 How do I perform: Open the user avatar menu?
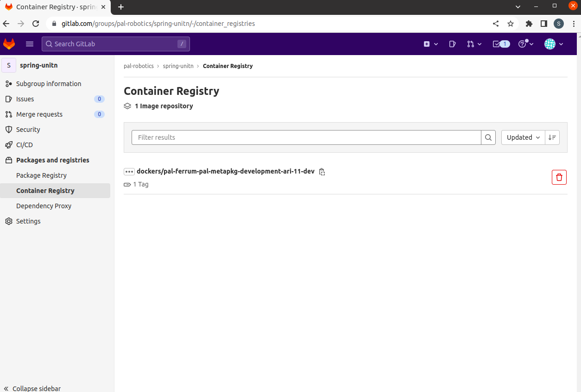(x=554, y=44)
